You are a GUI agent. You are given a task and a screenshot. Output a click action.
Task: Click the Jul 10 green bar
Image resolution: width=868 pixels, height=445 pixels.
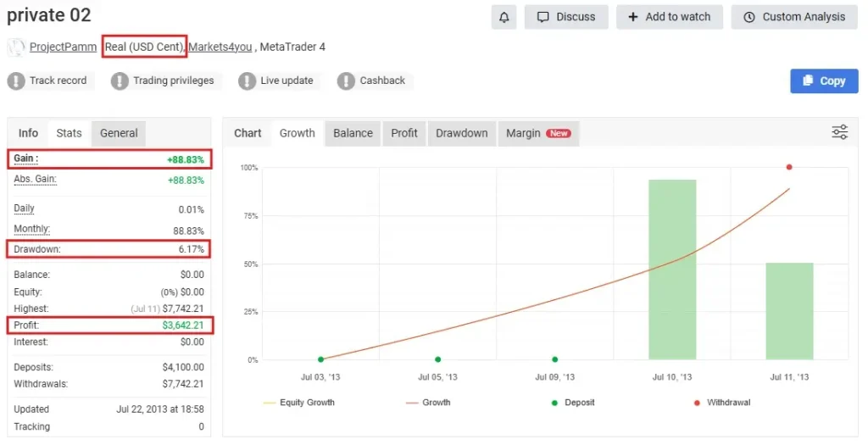point(672,270)
